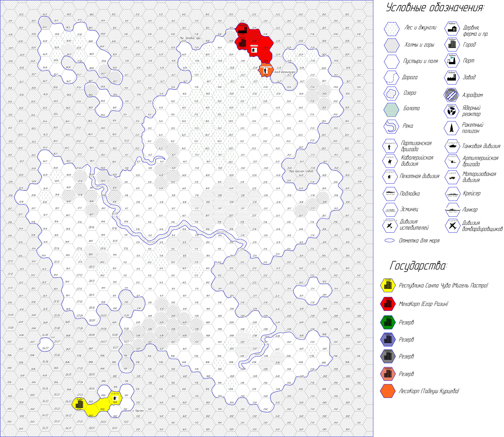Viewport: 504px width, 437px height.
Task: Click the 'Танковая дивизия' legend text
Action: click(481, 146)
